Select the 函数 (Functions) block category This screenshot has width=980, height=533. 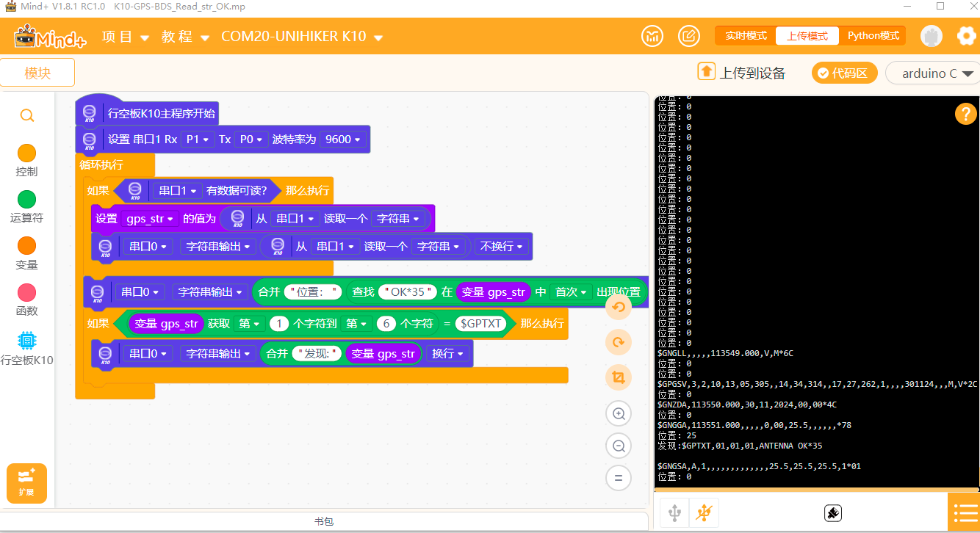tap(26, 300)
